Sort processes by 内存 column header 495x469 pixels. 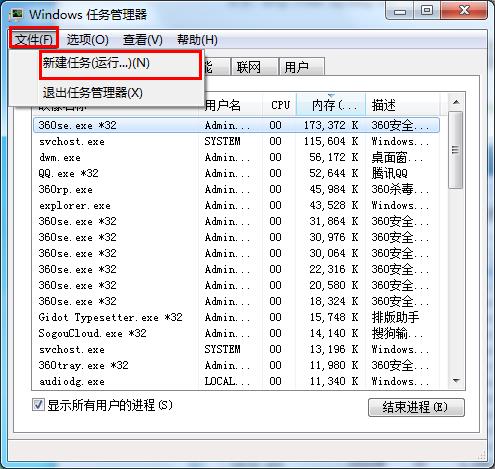click(x=331, y=105)
